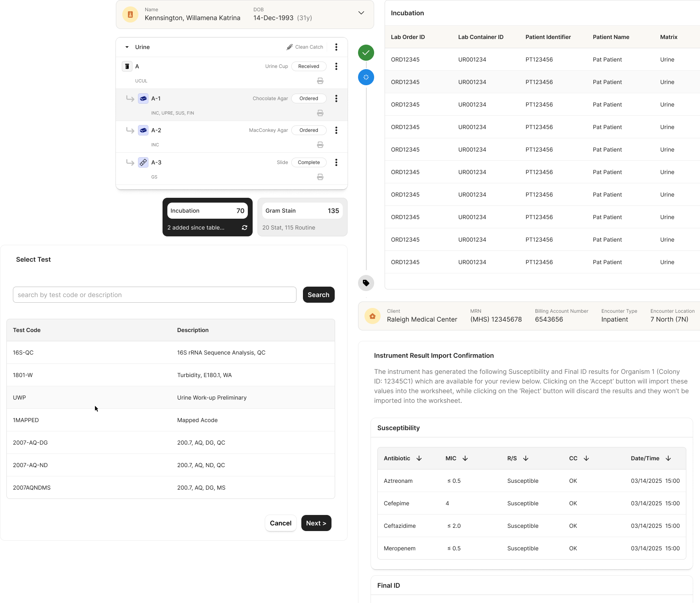Click the Lab Container ID column header
Screen dimensions: 700x603
coord(481,37)
